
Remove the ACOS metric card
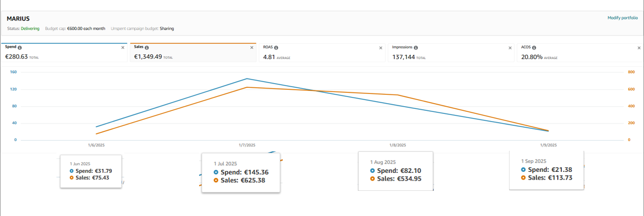click(639, 47)
